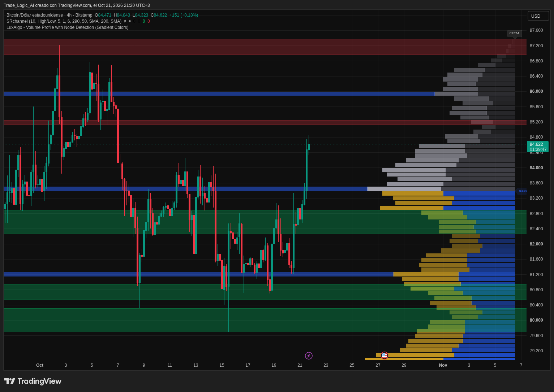The image size is (554, 392).
Task: Click the current price label 84.622
Action: 536,144
